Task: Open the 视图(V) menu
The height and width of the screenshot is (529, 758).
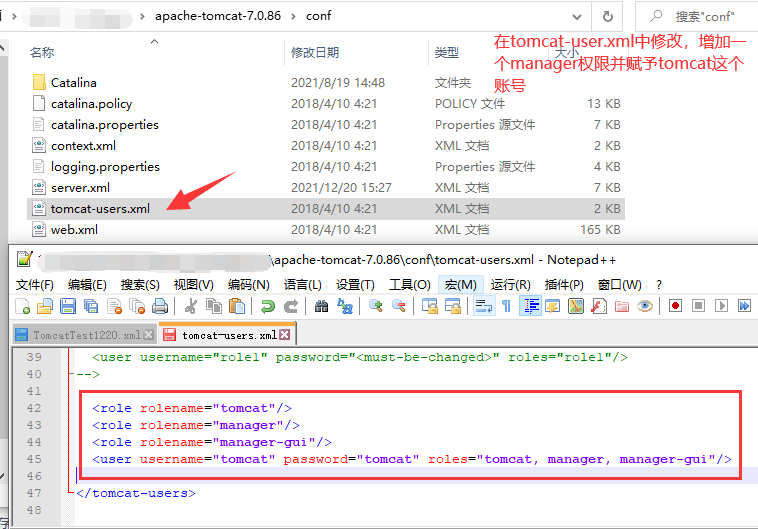Action: click(193, 285)
